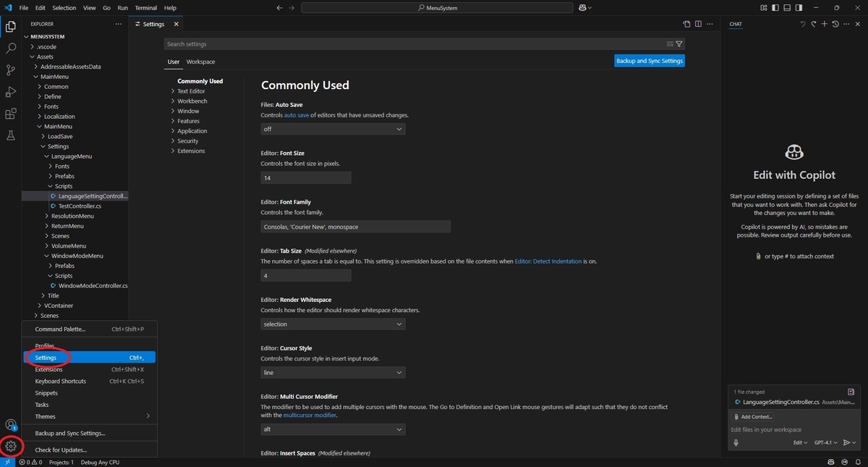Open the Auto Save dropdown

[x=333, y=129]
